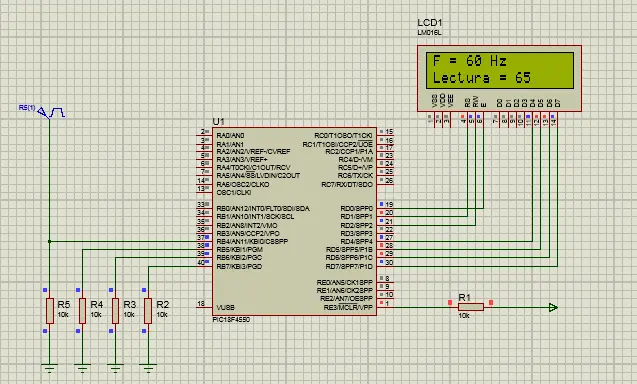Click pin number 18 beside VUSB

click(201, 304)
